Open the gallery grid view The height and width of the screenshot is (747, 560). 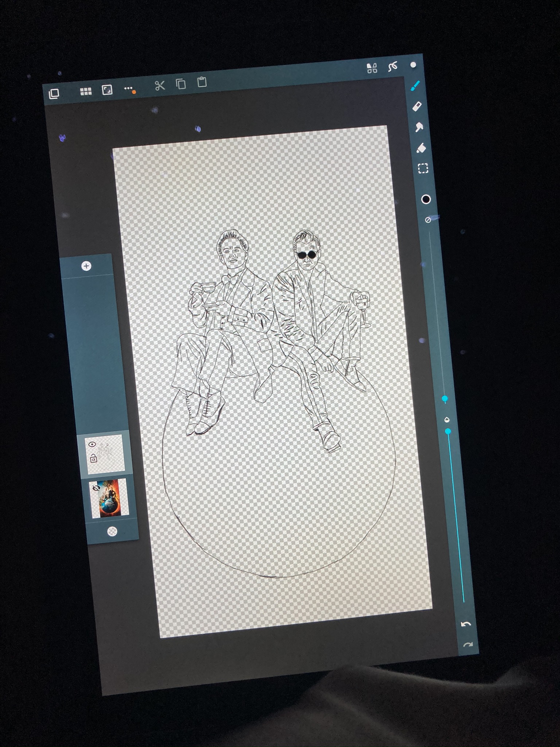pyautogui.click(x=86, y=91)
